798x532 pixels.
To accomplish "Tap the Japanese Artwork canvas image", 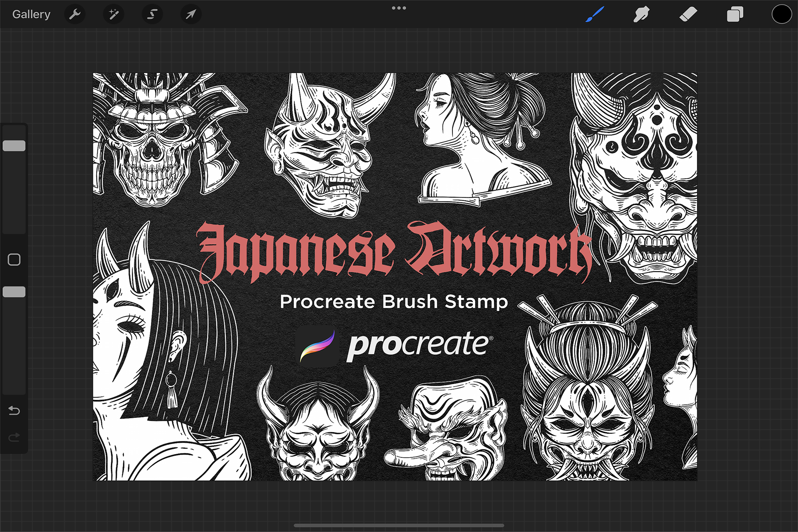I will coord(395,277).
